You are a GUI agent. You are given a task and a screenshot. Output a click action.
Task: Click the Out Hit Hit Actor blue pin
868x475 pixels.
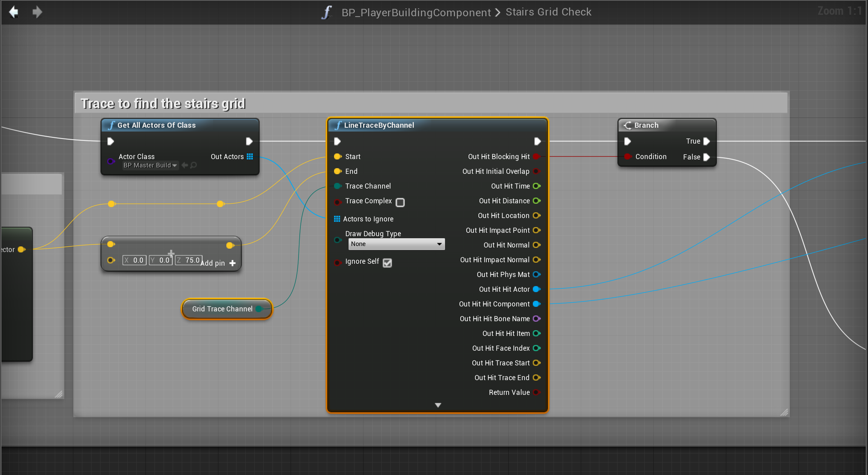click(x=536, y=289)
